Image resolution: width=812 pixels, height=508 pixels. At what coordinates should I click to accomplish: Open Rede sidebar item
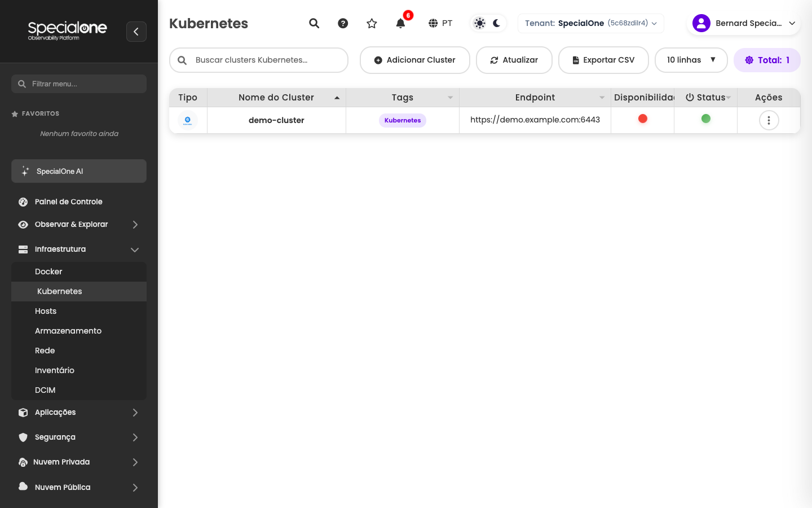[79, 351]
